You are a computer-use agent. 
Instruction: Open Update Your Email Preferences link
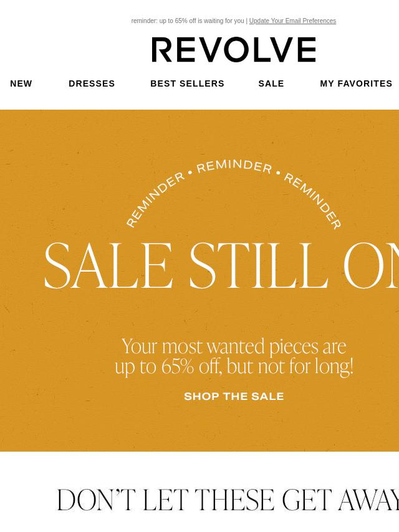tap(292, 21)
